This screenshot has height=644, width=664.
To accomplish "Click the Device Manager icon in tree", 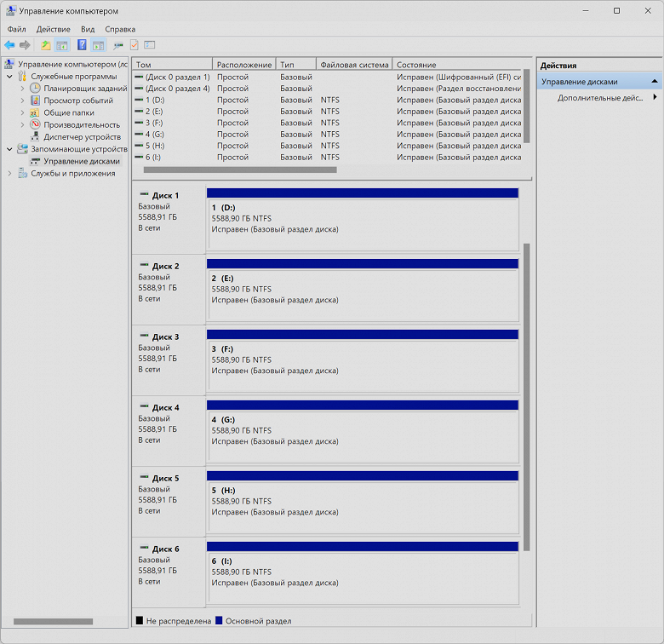I will click(x=35, y=136).
